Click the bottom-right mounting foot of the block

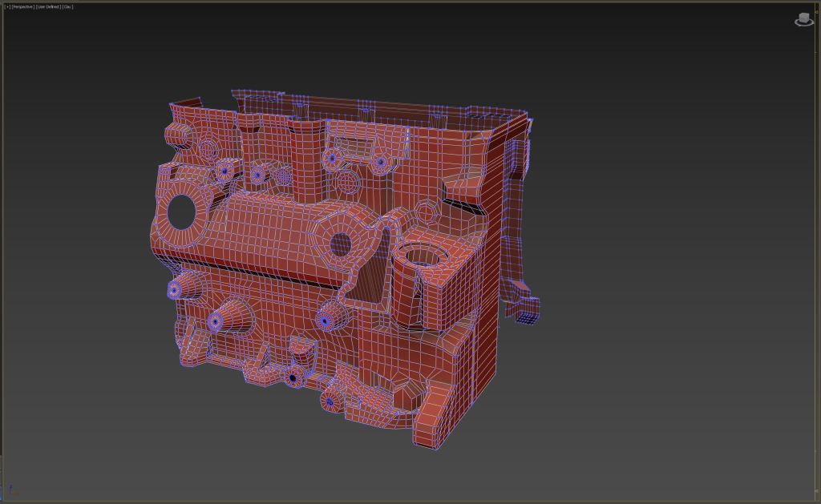tap(437, 417)
